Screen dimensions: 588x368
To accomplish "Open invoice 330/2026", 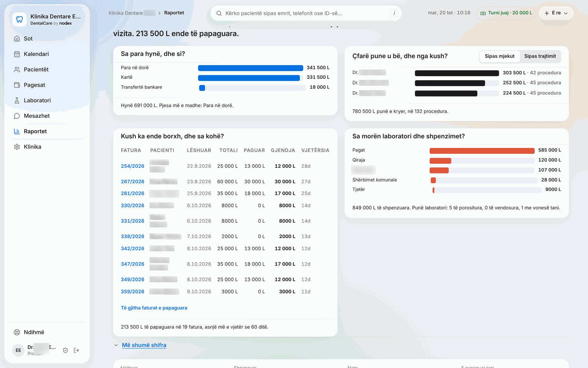I will coord(133,206).
